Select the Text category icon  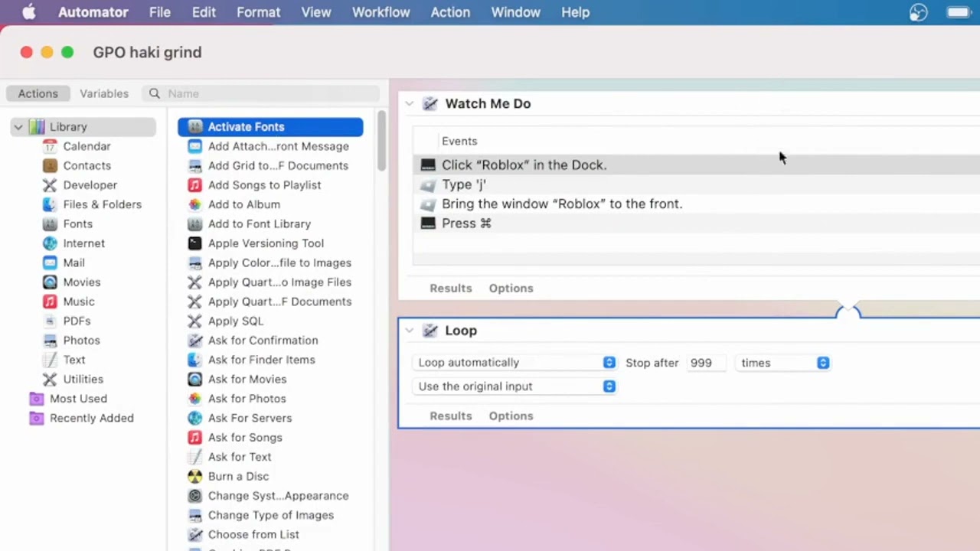click(x=50, y=360)
